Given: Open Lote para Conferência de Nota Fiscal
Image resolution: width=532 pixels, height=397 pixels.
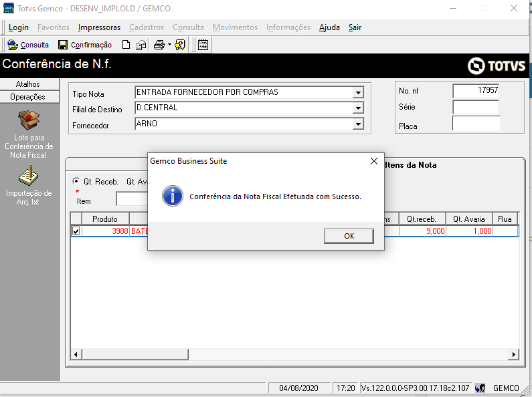Looking at the screenshot, I should tap(29, 134).
